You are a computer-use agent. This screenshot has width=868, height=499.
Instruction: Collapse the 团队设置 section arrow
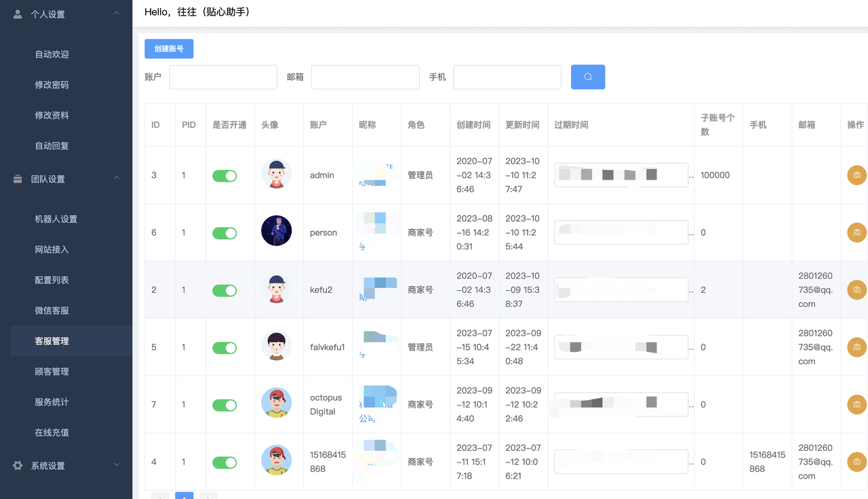[x=117, y=178]
